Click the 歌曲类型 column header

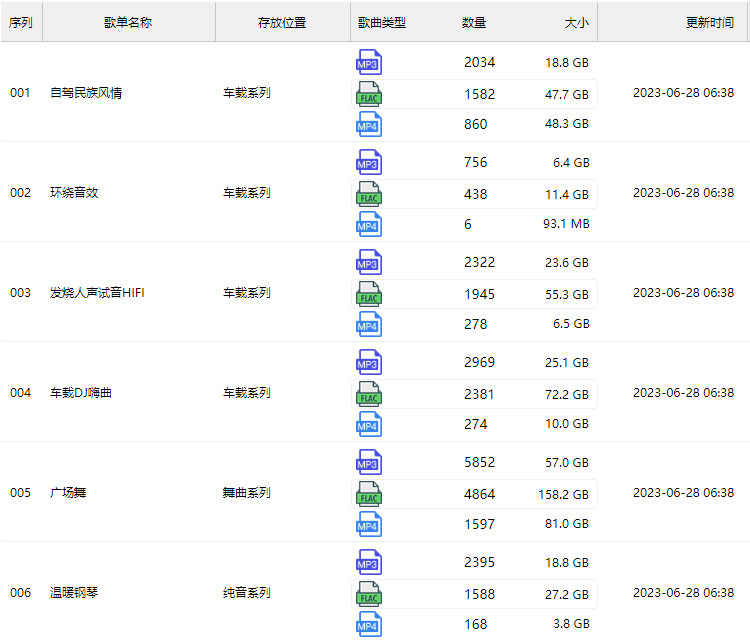[x=382, y=22]
